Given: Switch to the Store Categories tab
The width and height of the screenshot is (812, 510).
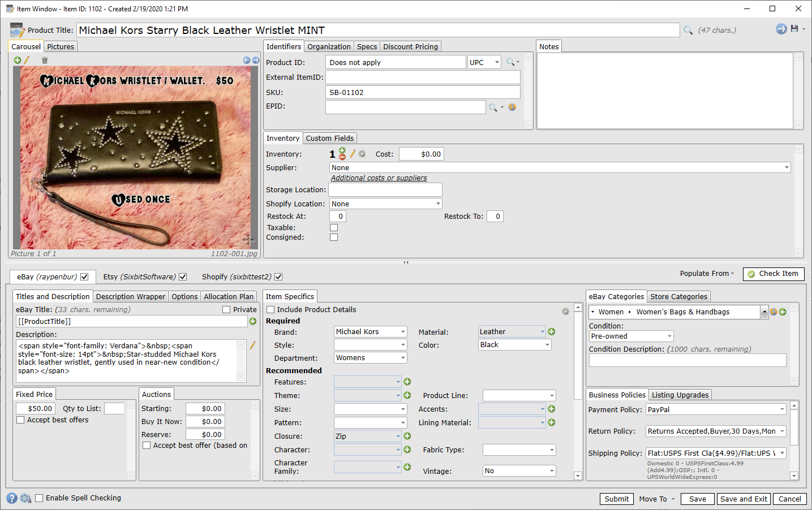Looking at the screenshot, I should point(678,297).
